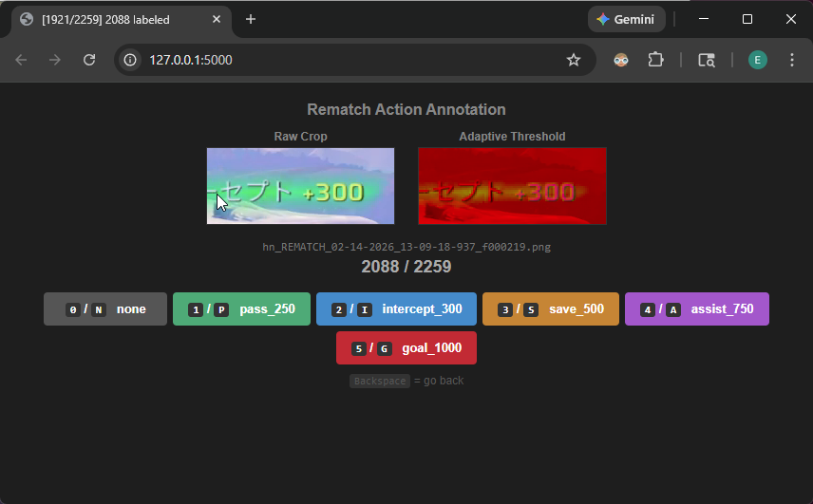Open the Extensions puzzle icon
This screenshot has width=813, height=504.
click(656, 60)
